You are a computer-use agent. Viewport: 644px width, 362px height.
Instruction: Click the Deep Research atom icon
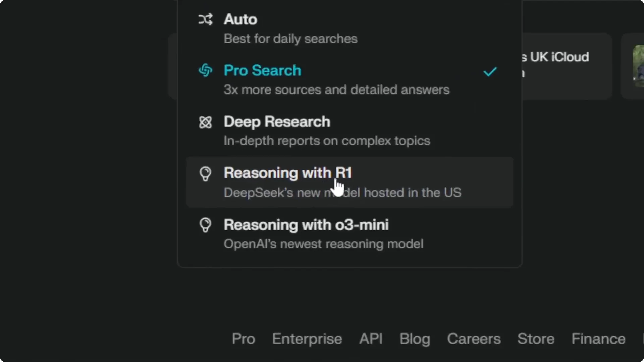tap(205, 122)
